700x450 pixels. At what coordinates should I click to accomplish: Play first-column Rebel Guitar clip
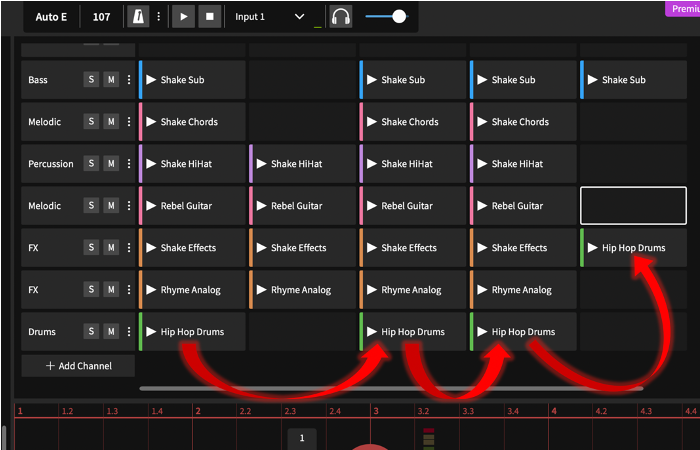point(151,206)
